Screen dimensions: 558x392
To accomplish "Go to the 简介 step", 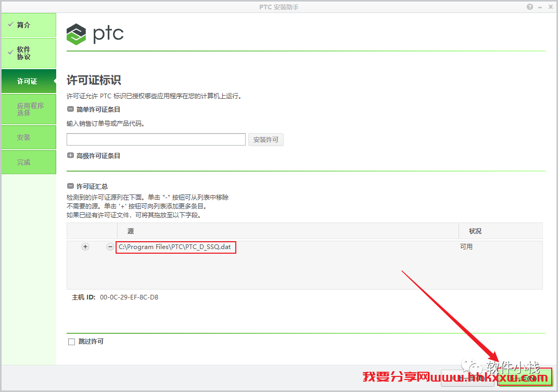I will tap(29, 25).
